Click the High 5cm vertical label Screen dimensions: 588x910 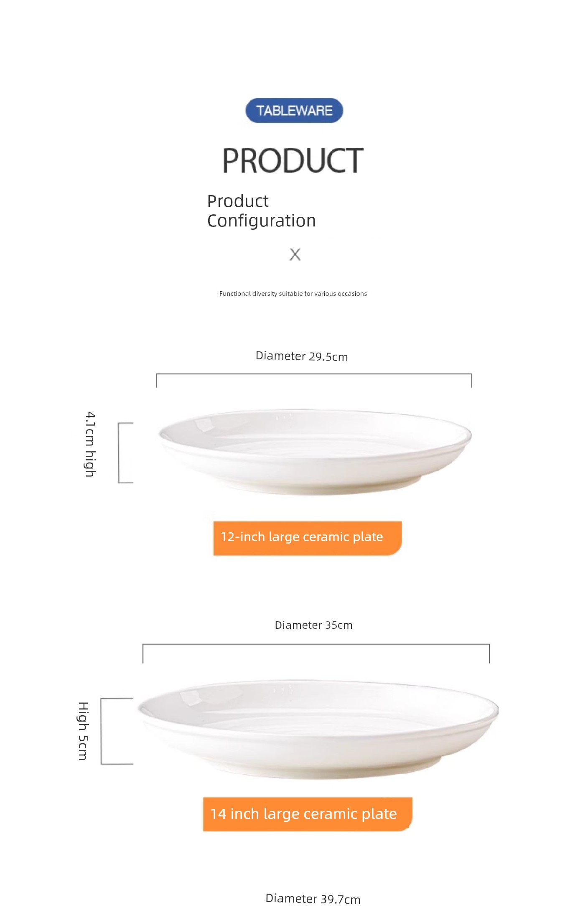click(83, 731)
